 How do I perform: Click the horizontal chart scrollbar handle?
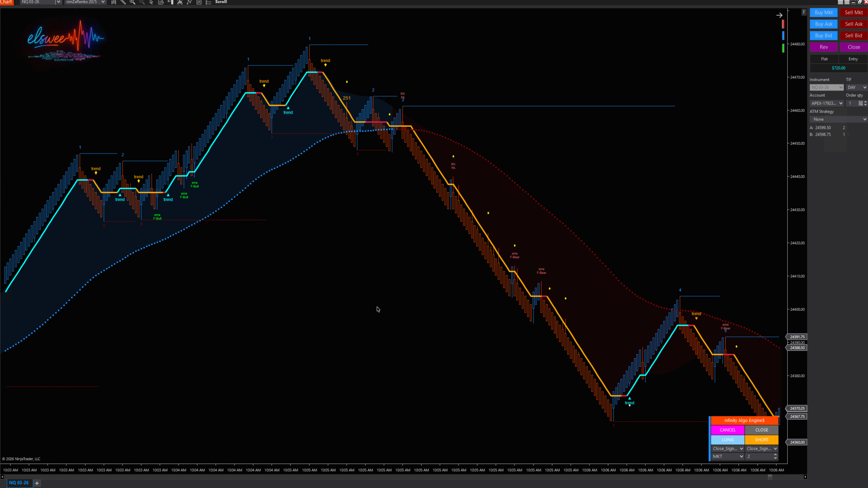click(x=770, y=477)
